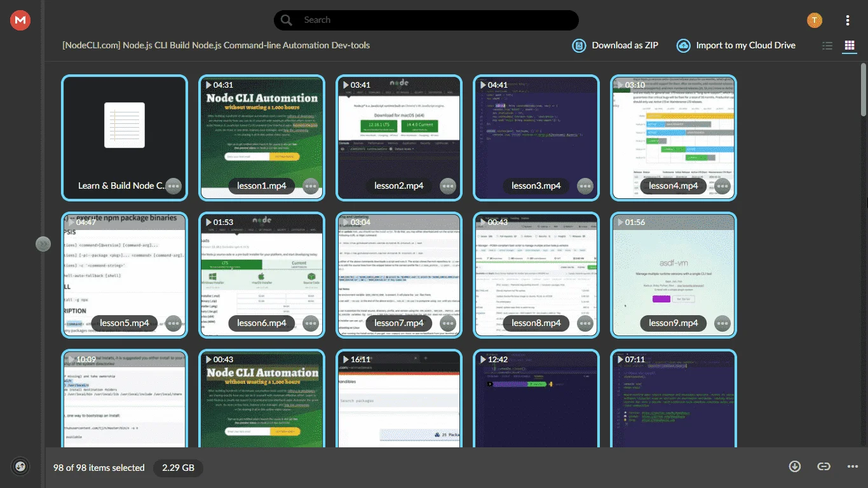Open the user avatar menu
The width and height of the screenshot is (868, 488).
pyautogui.click(x=815, y=20)
